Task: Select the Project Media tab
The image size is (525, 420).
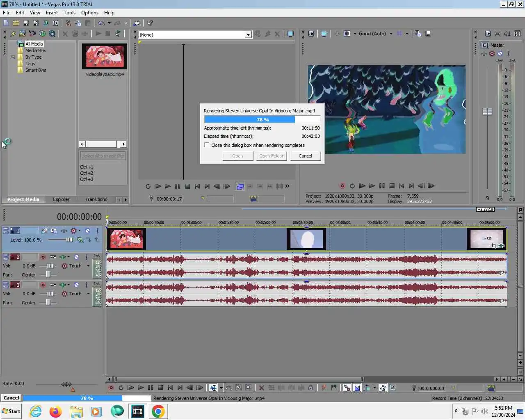Action: [x=23, y=199]
